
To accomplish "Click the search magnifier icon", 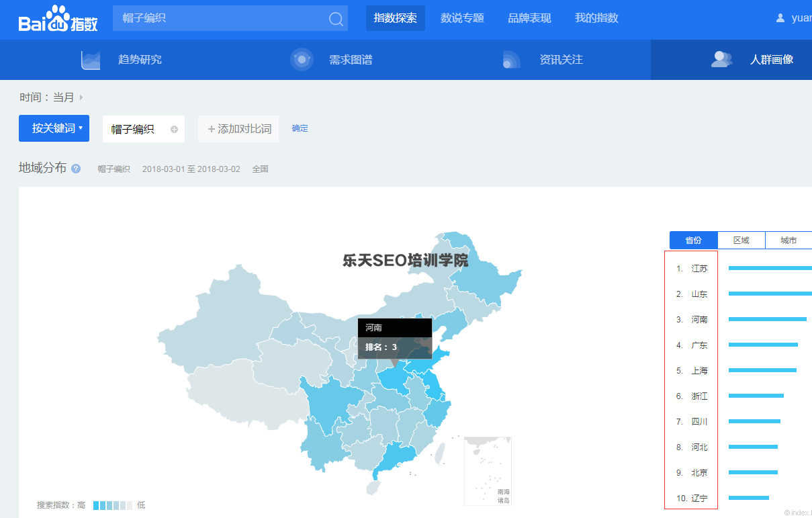I will [x=334, y=18].
